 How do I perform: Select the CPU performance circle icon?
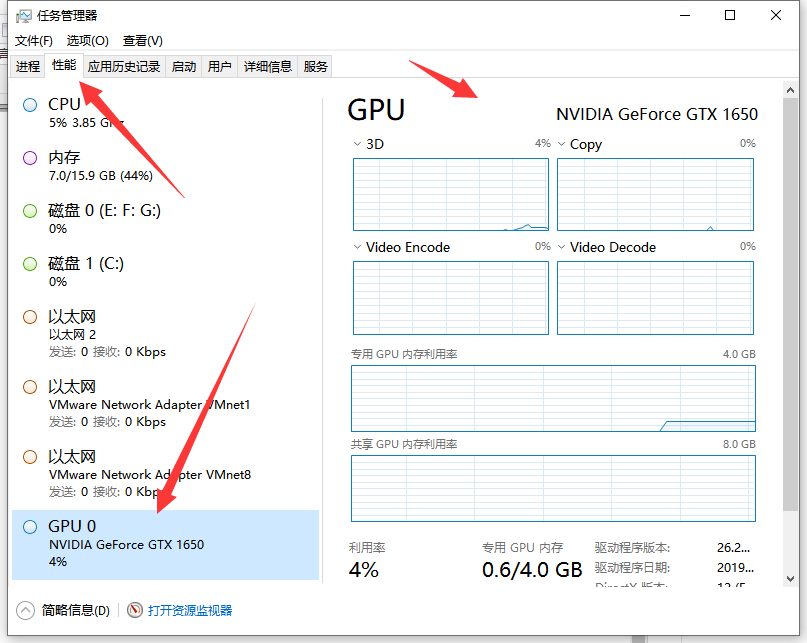(x=30, y=104)
